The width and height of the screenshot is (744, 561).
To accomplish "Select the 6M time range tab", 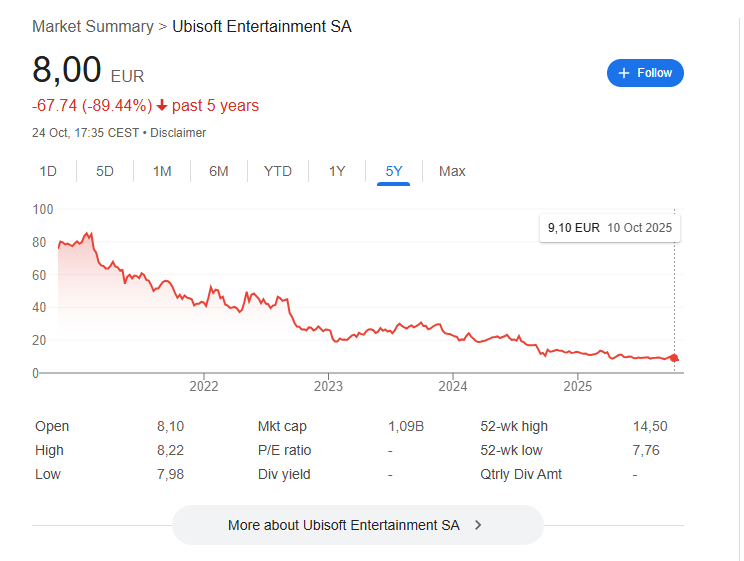I will 219,171.
